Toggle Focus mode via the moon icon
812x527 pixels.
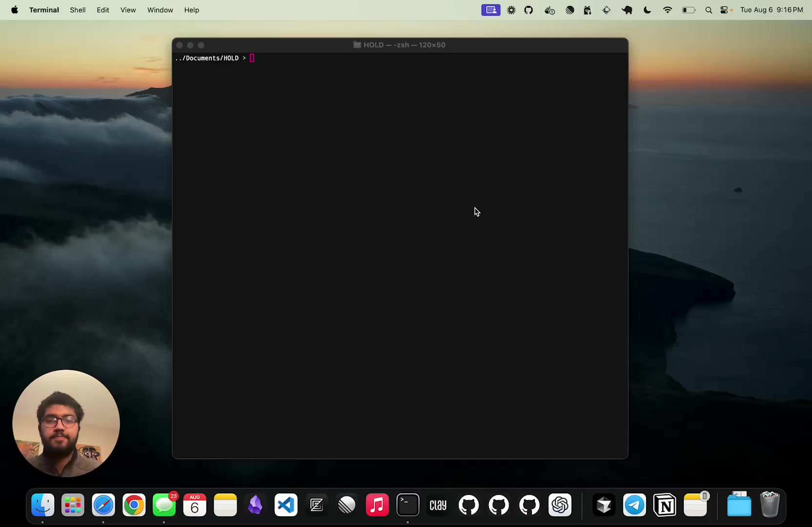click(648, 10)
